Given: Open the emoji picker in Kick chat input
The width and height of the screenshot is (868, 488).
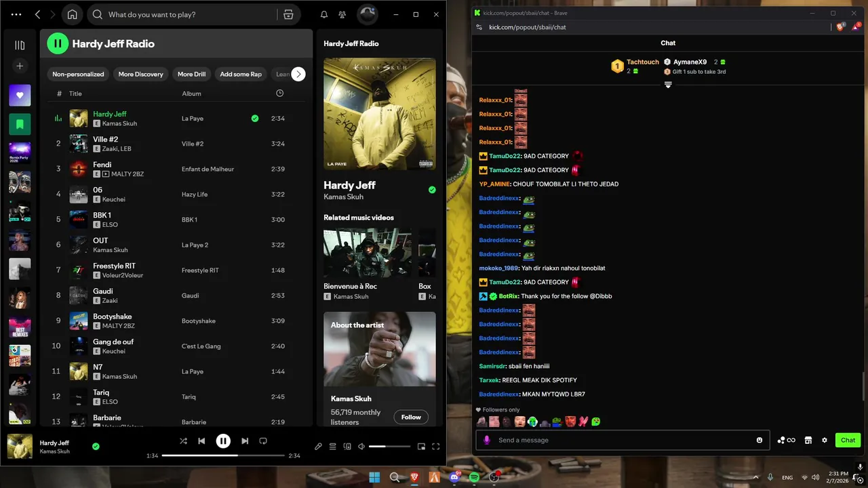Looking at the screenshot, I should tap(759, 440).
